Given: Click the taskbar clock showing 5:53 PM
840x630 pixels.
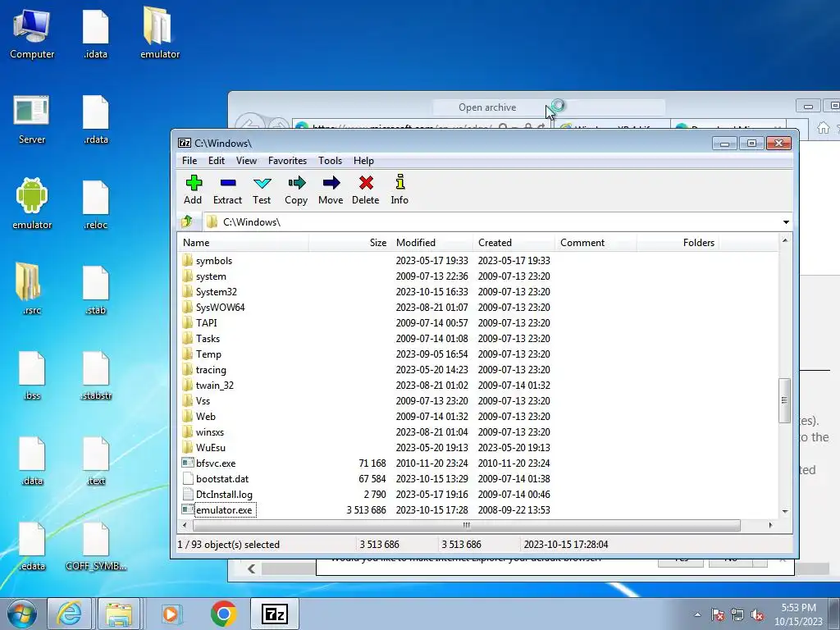Looking at the screenshot, I should tap(798, 614).
